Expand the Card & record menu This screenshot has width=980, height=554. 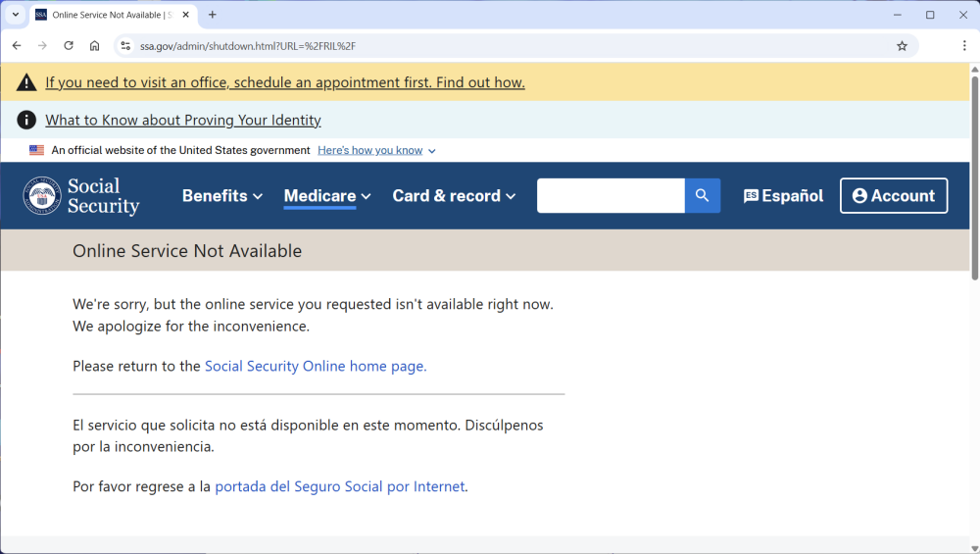click(455, 196)
